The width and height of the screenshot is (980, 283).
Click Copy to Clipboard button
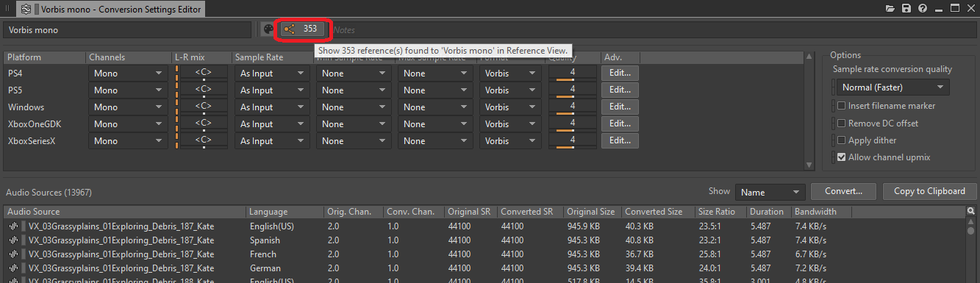(x=929, y=191)
